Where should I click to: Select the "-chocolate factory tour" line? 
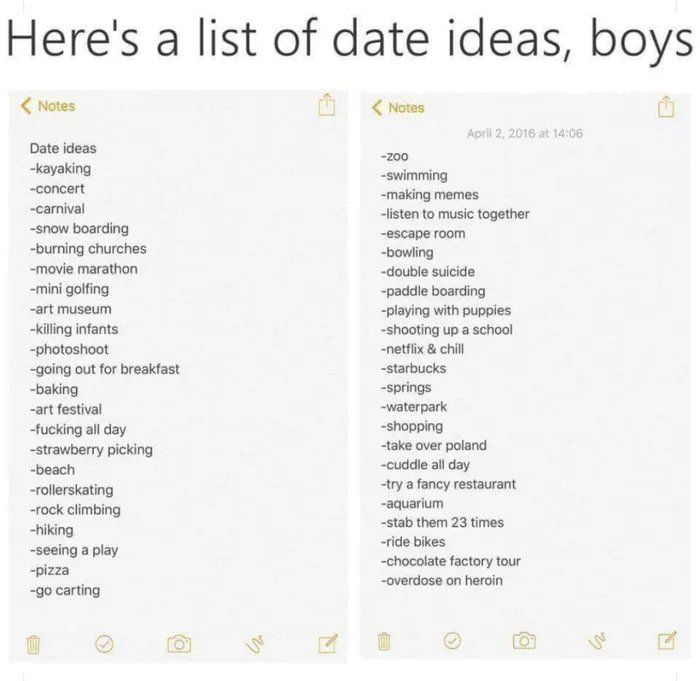tap(450, 561)
